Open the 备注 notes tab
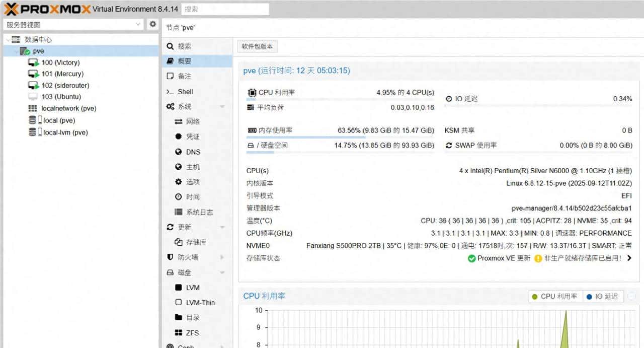Image resolution: width=644 pixels, height=348 pixels. click(x=184, y=76)
